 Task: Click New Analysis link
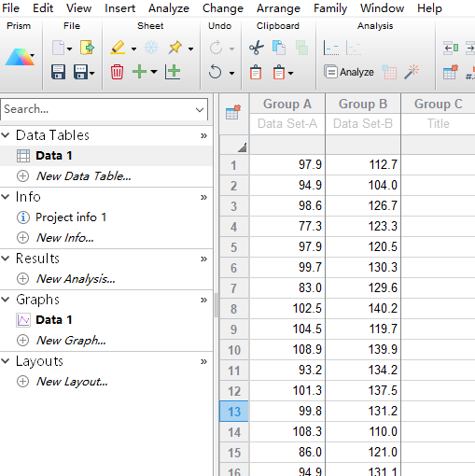tap(76, 279)
